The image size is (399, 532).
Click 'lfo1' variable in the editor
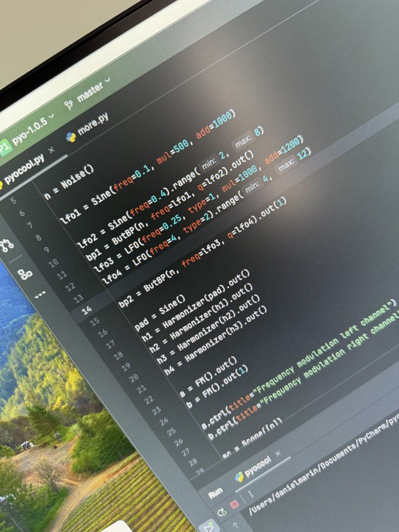click(x=71, y=216)
